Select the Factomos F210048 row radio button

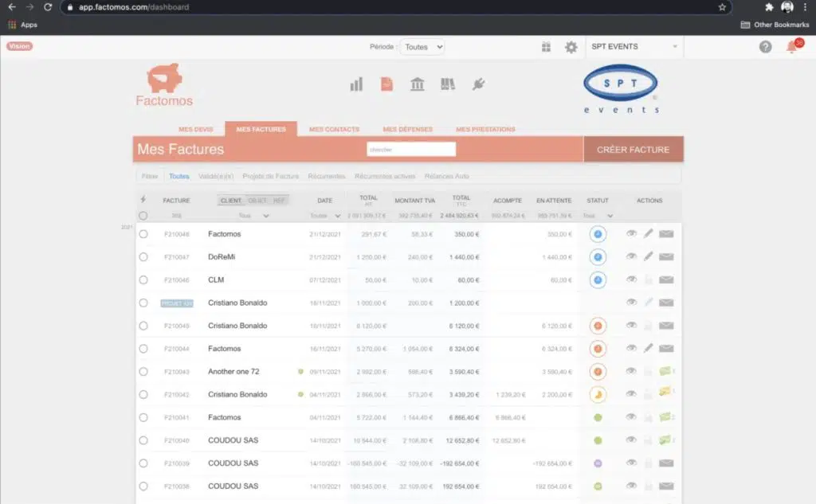pyautogui.click(x=143, y=234)
